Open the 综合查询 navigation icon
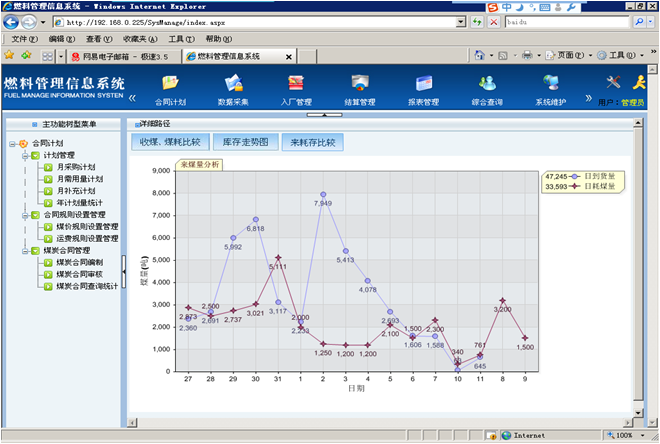This screenshot has width=660, height=444. pos(487,84)
